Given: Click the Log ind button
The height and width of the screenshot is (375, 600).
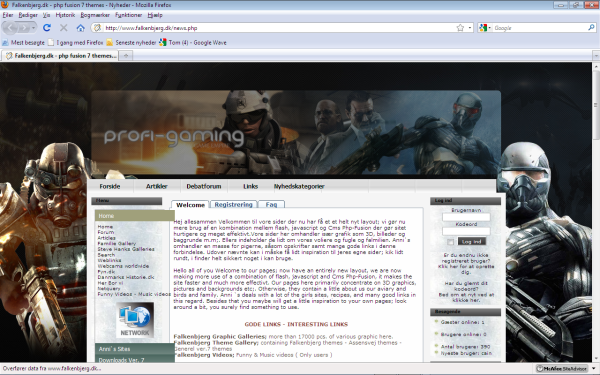Looking at the screenshot, I should tap(471, 241).
